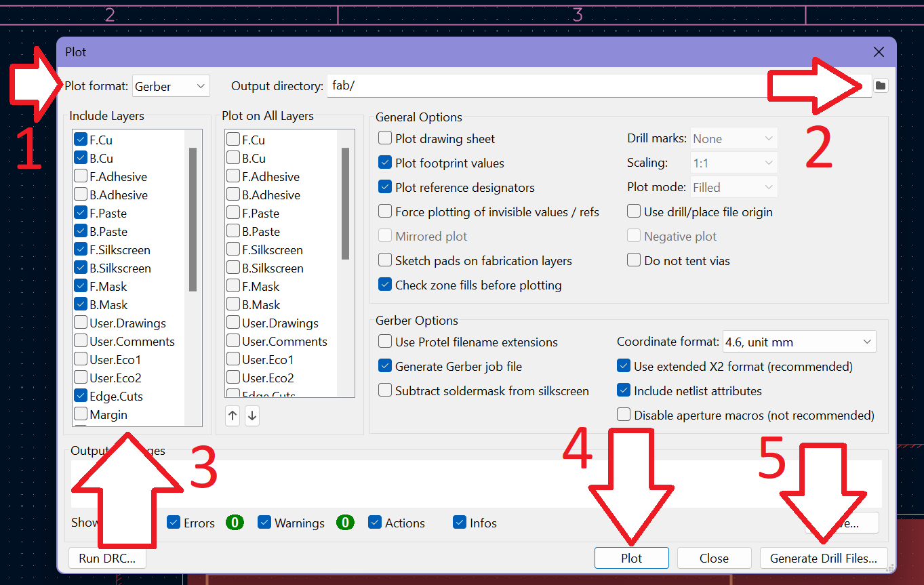Toggle F.Cu in Include Layers

80,140
